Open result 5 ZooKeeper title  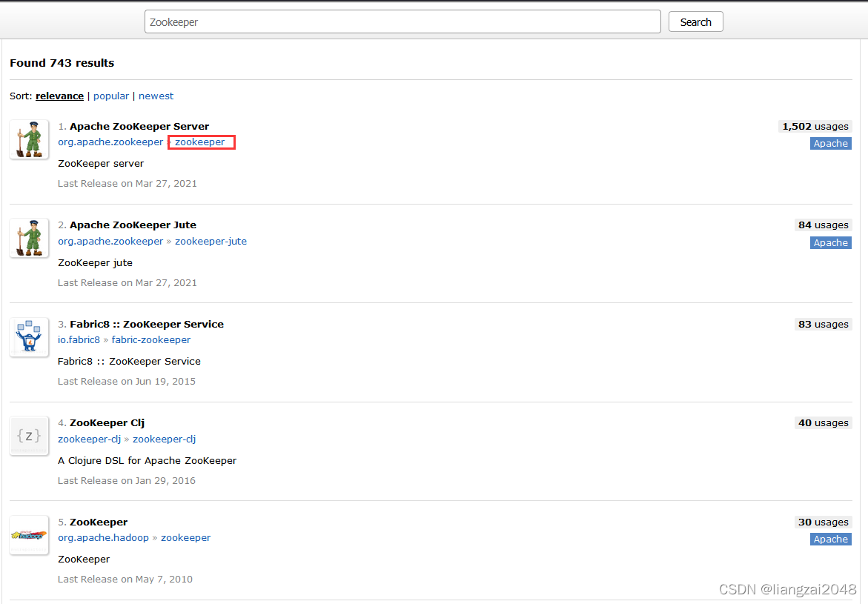pos(99,522)
